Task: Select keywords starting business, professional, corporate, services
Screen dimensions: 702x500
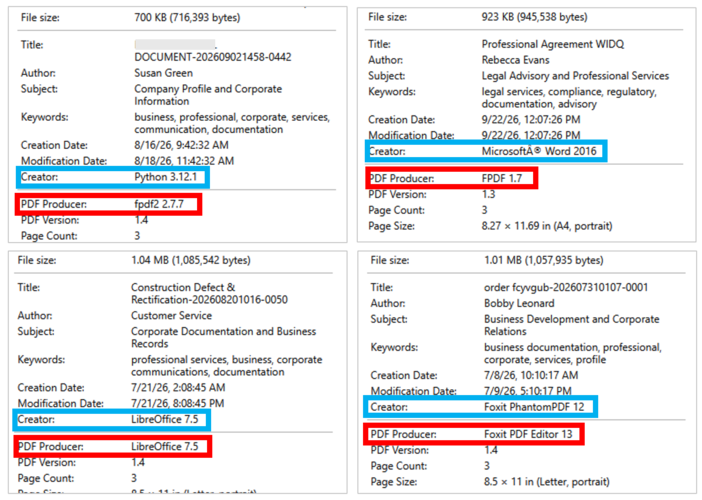Action: 232,123
